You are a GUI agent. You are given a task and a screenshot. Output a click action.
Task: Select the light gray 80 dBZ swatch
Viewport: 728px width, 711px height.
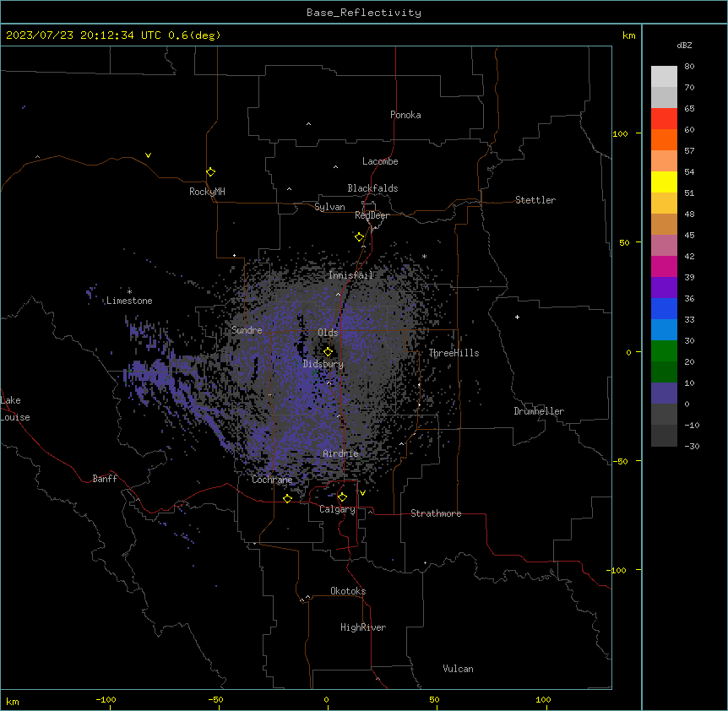click(x=664, y=76)
